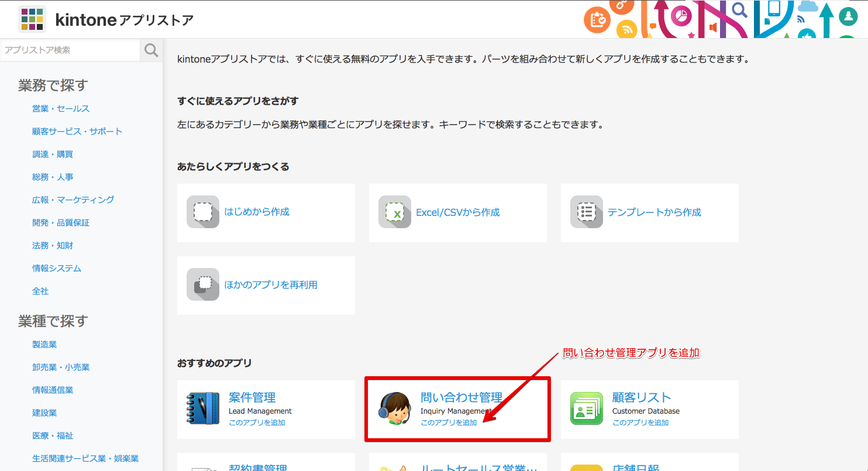
Task: Click the search magnifier button
Action: (x=151, y=50)
